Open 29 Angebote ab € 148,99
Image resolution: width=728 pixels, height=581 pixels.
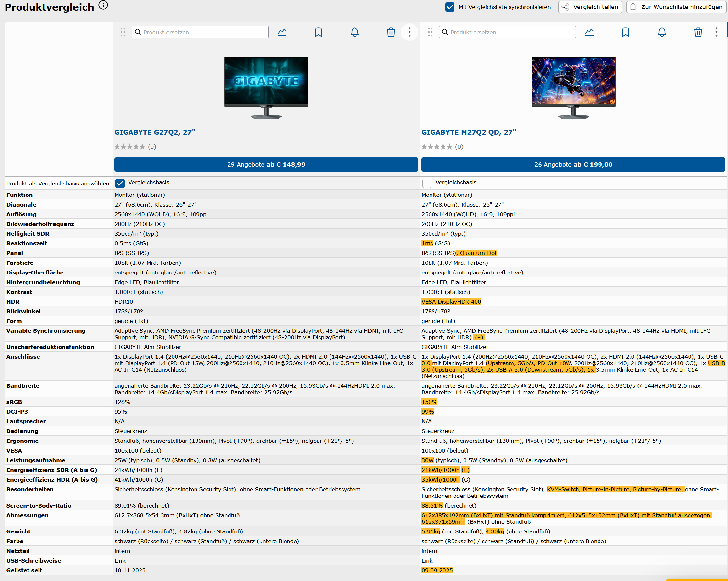click(266, 164)
